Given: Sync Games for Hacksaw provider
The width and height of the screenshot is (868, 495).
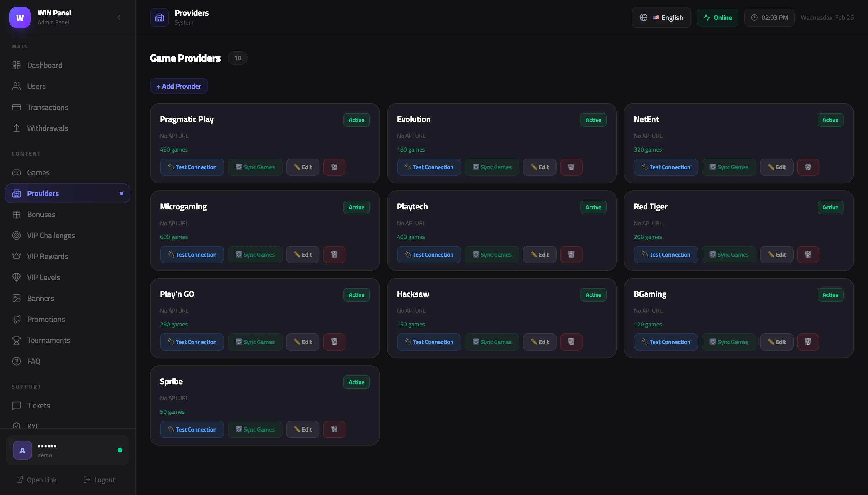Looking at the screenshot, I should pos(492,342).
